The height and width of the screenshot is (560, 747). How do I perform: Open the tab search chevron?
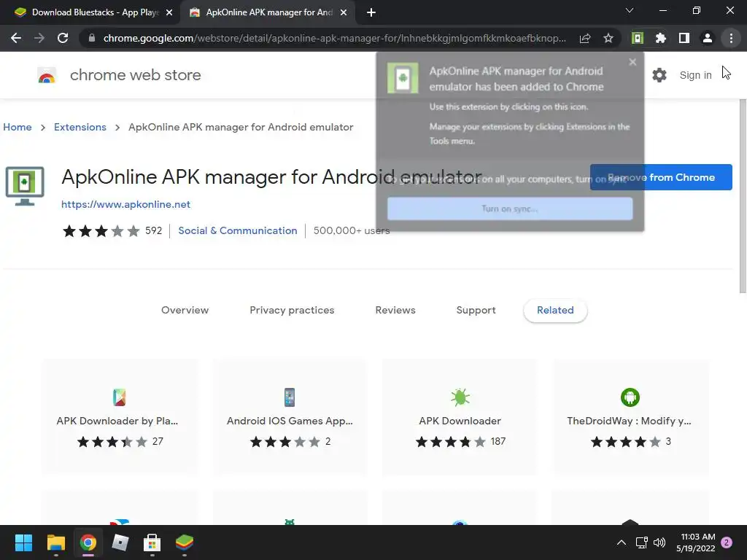pyautogui.click(x=630, y=10)
